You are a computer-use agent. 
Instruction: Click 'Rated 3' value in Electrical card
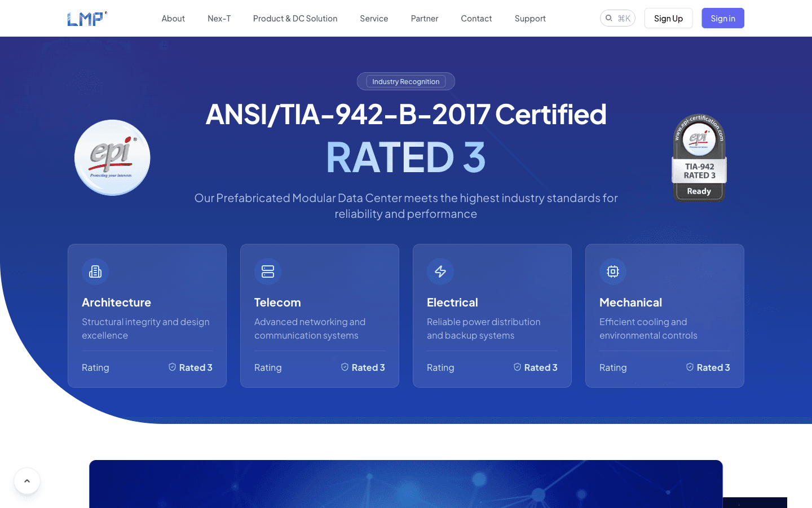(541, 367)
